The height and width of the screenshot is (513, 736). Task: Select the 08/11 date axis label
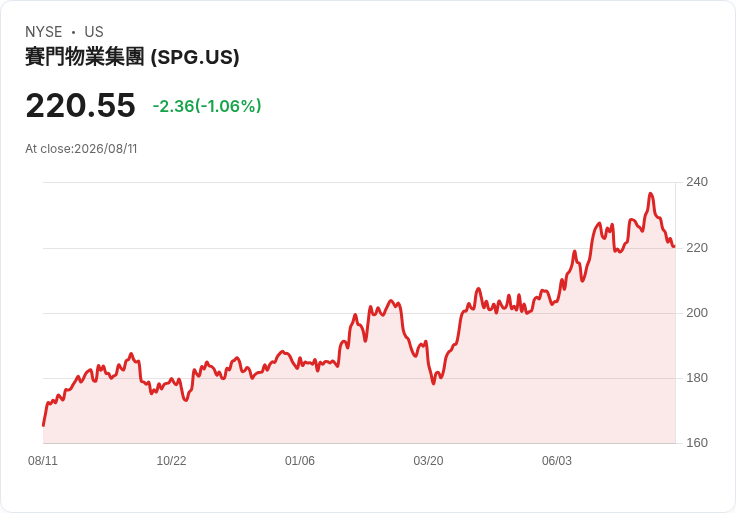tap(43, 461)
